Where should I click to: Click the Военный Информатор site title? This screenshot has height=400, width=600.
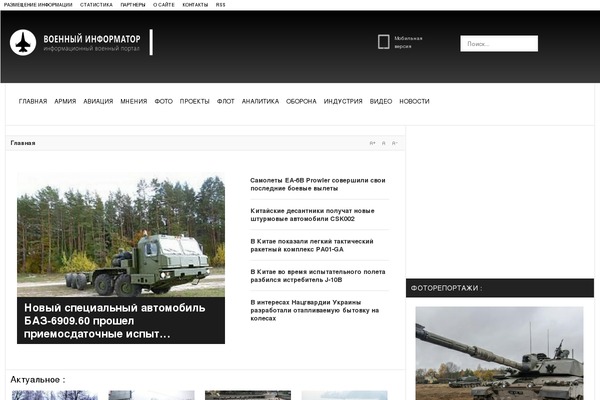point(92,39)
